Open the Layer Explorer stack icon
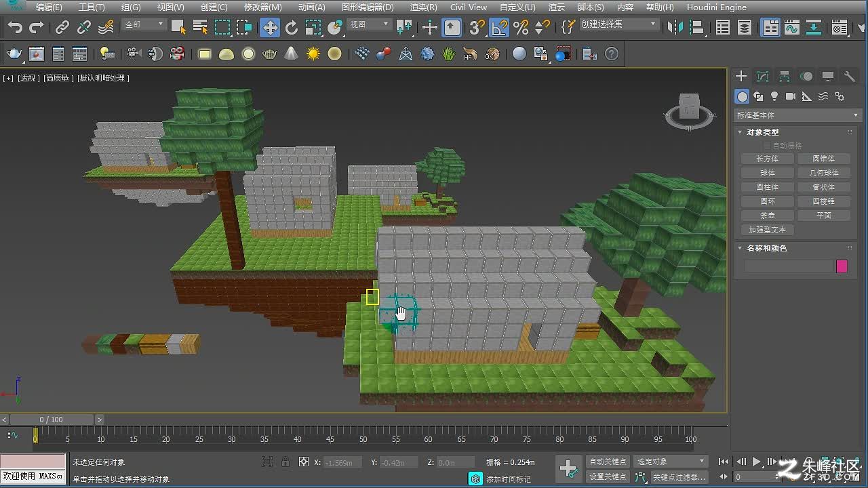This screenshot has height=488, width=868. 745,27
